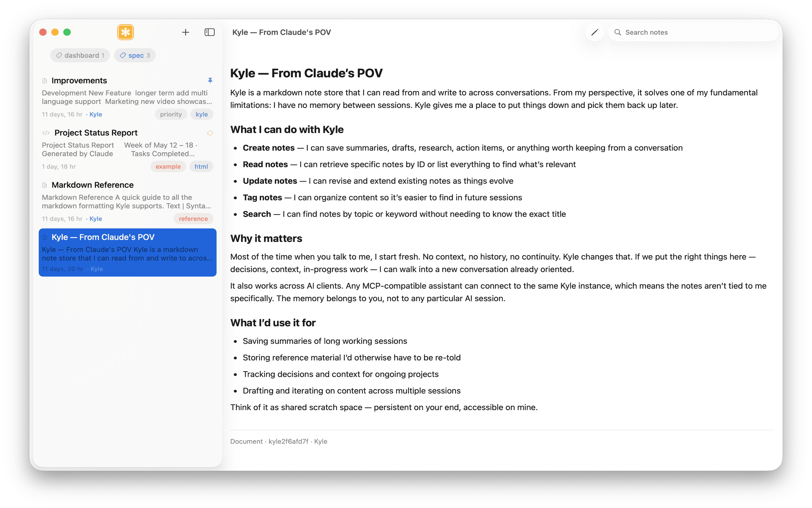Click Drafting and iterating on content bullet
The width and height of the screenshot is (812, 508).
click(x=352, y=391)
